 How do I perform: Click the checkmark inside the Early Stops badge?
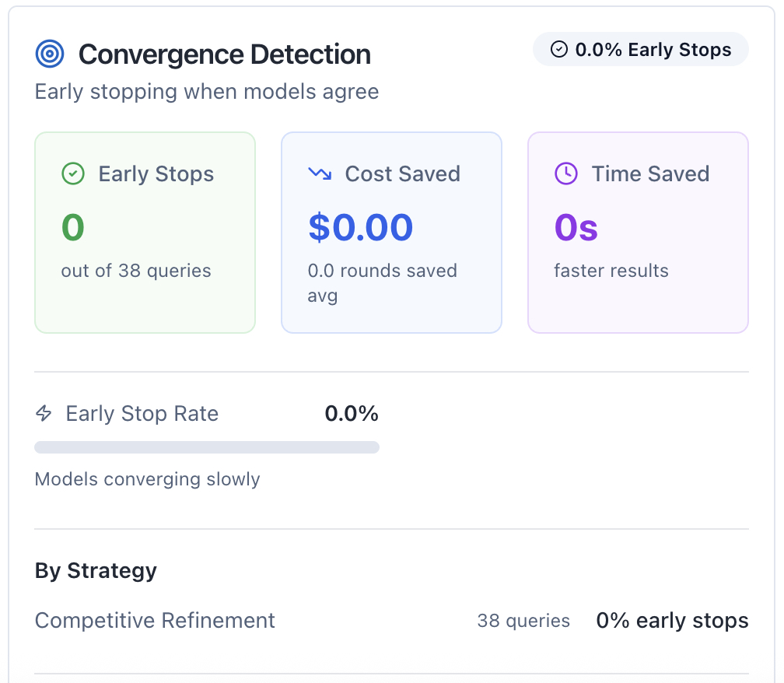point(558,49)
